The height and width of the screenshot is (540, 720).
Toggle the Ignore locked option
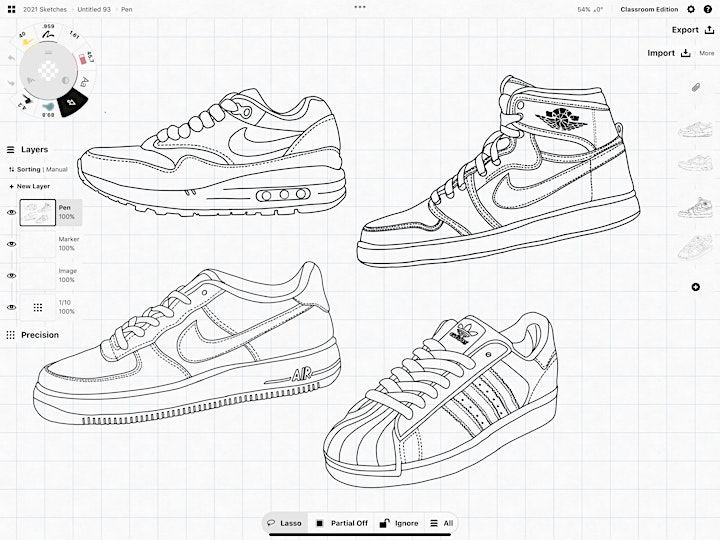click(399, 523)
